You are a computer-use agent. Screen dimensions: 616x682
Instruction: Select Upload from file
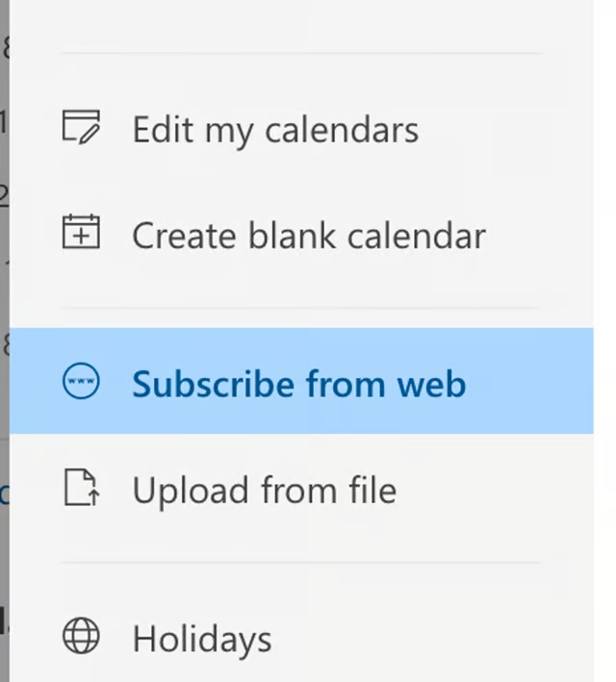pyautogui.click(x=264, y=491)
